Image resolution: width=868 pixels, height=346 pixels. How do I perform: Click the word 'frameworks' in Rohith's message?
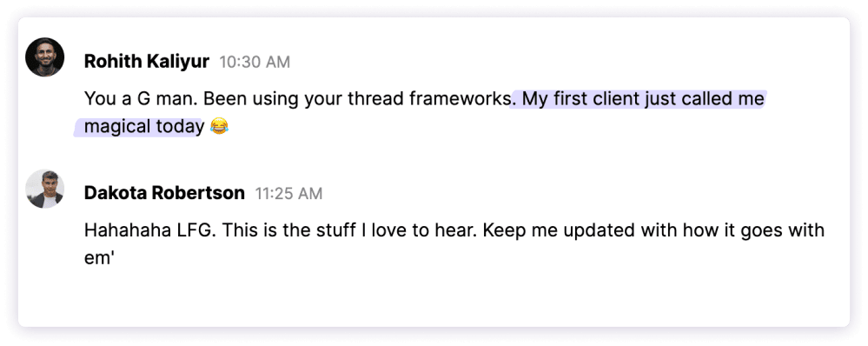[x=460, y=99]
